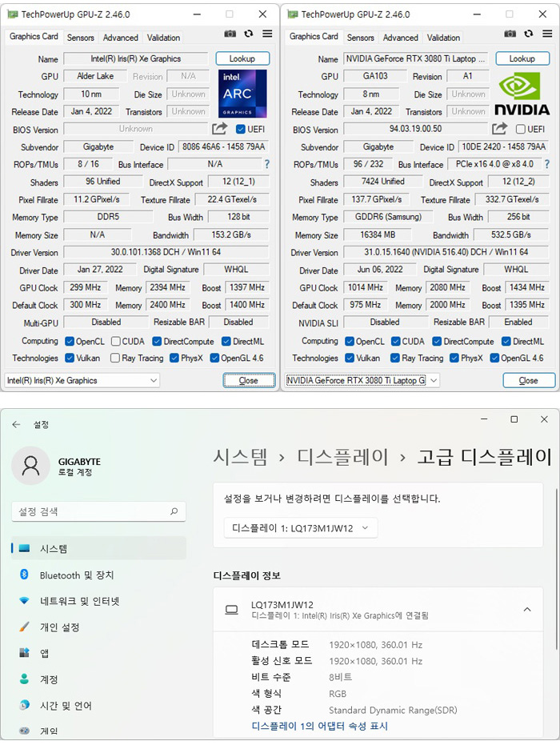The height and width of the screenshot is (745, 560).
Task: Click Lookup button in NVIDIA GPU-Z window
Action: tap(522, 58)
